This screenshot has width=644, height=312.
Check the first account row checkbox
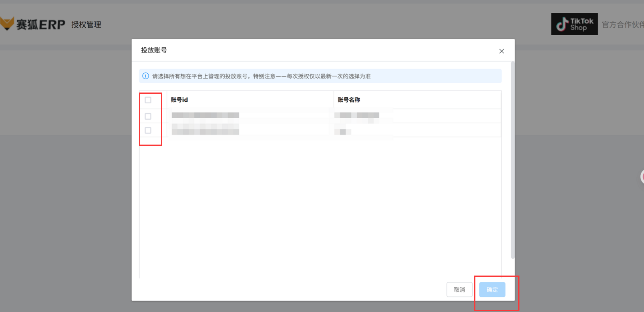pos(148,116)
